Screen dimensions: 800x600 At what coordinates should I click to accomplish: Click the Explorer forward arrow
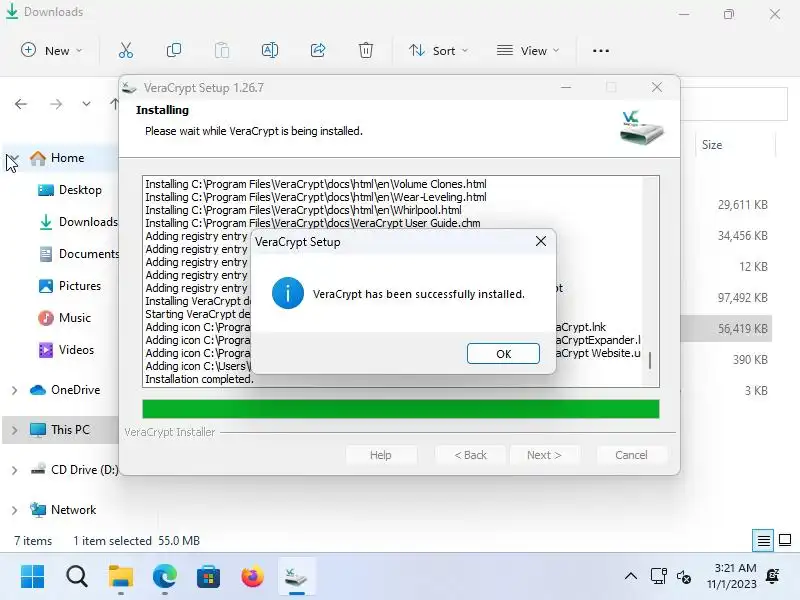click(x=56, y=104)
